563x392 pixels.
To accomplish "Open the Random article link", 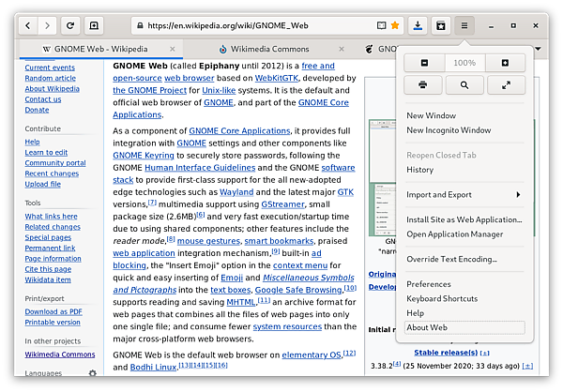I will pyautogui.click(x=51, y=78).
